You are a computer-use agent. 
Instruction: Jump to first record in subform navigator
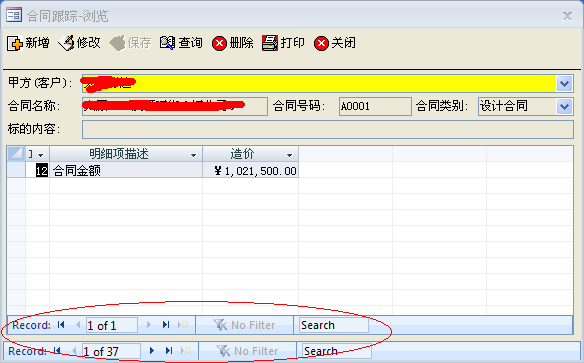(61, 325)
